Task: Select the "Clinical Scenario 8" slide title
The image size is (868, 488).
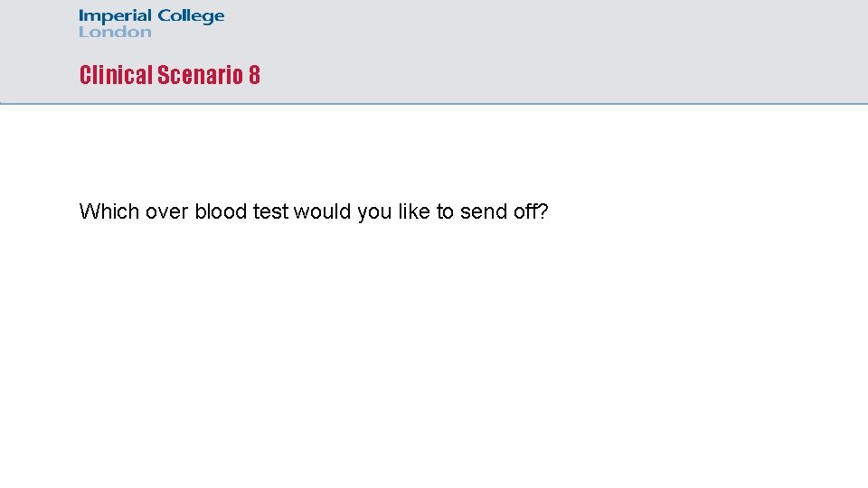Action: (170, 75)
